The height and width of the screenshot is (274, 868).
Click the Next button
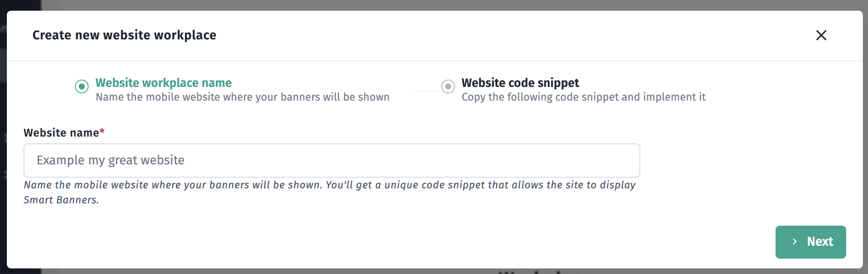[811, 242]
